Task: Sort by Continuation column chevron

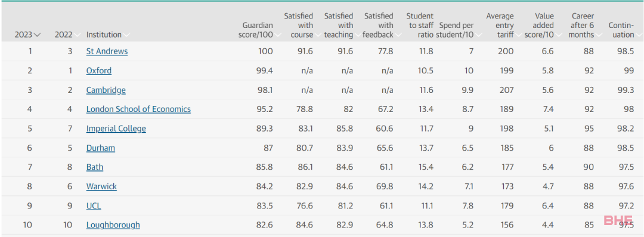Action: (x=639, y=35)
